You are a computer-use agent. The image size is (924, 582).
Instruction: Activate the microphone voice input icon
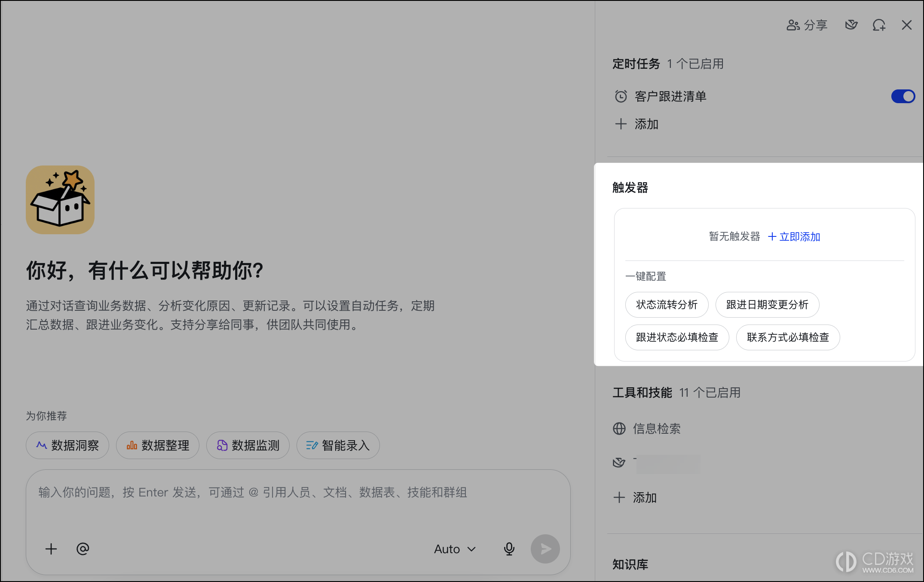509,549
